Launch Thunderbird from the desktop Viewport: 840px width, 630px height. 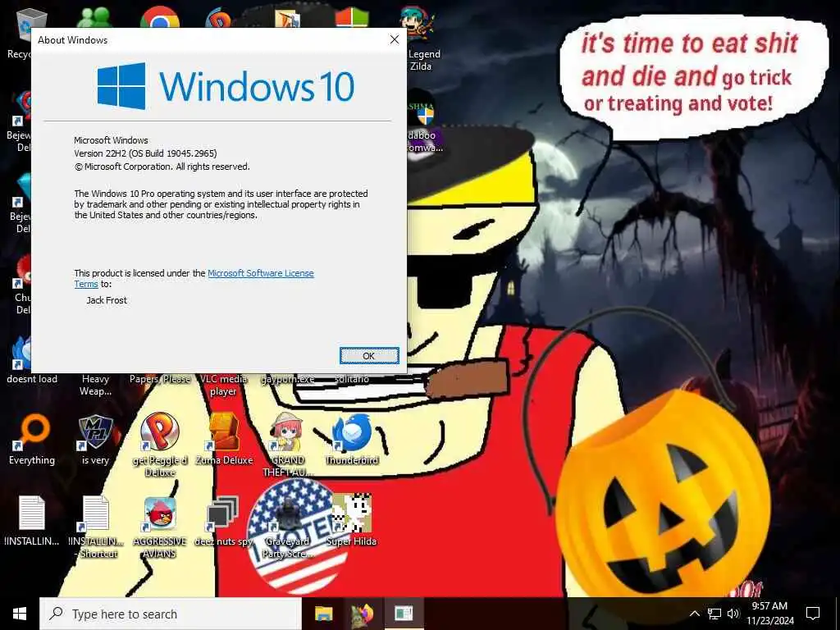point(352,440)
